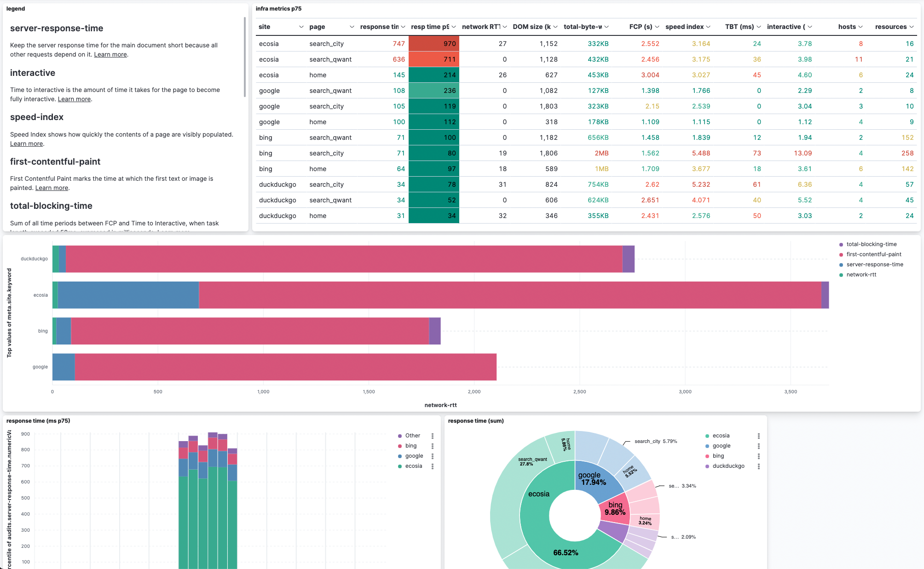Click Learn more link under interactive

74,99
